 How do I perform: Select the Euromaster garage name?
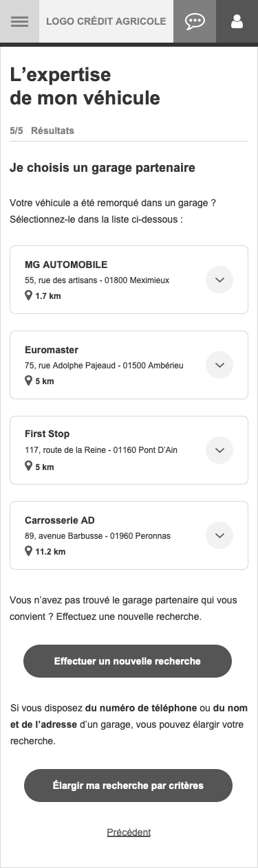tap(52, 350)
